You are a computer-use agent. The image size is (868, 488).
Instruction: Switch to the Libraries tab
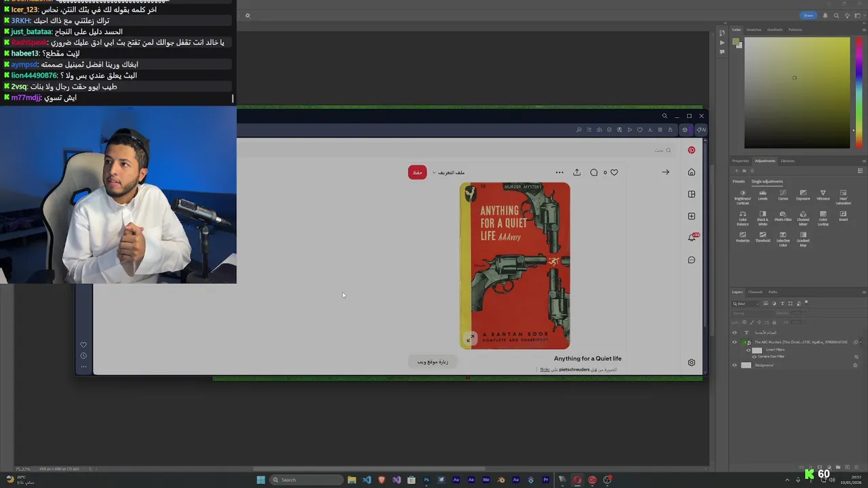pos(787,161)
